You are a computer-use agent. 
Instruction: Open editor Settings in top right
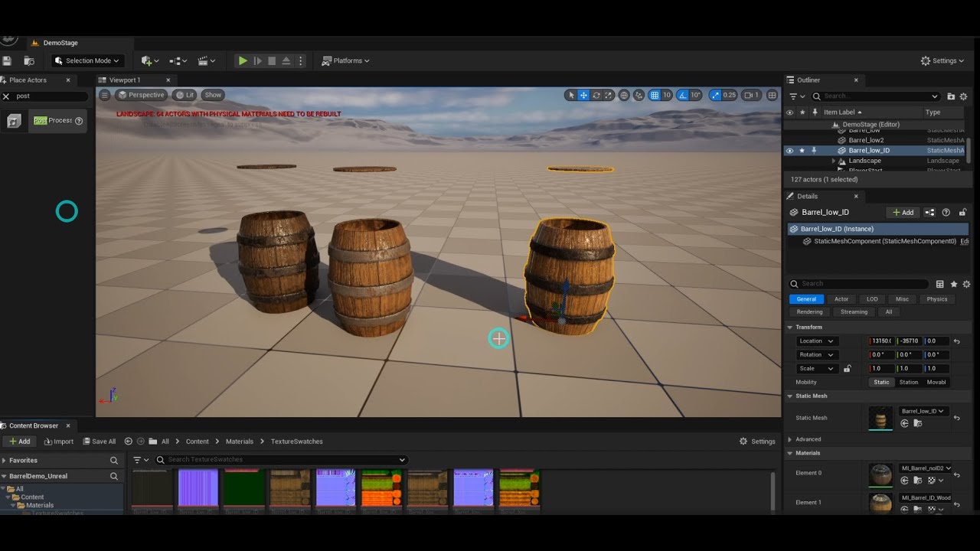pos(942,60)
